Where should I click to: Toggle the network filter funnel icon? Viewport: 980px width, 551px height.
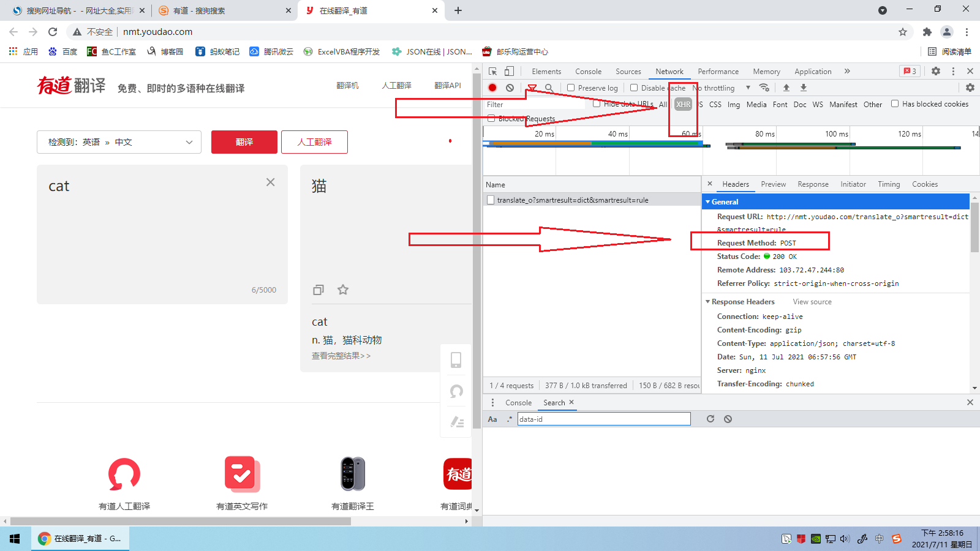coord(532,88)
